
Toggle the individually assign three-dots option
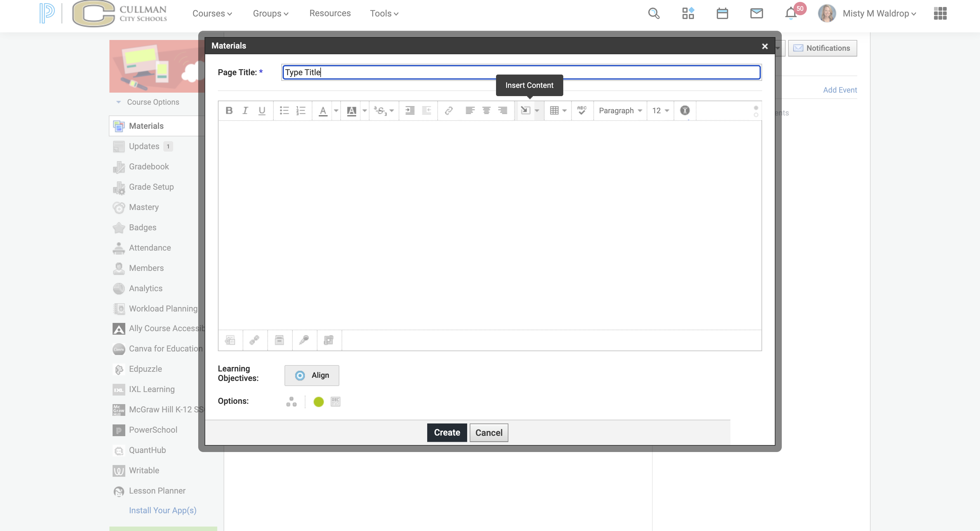click(291, 402)
